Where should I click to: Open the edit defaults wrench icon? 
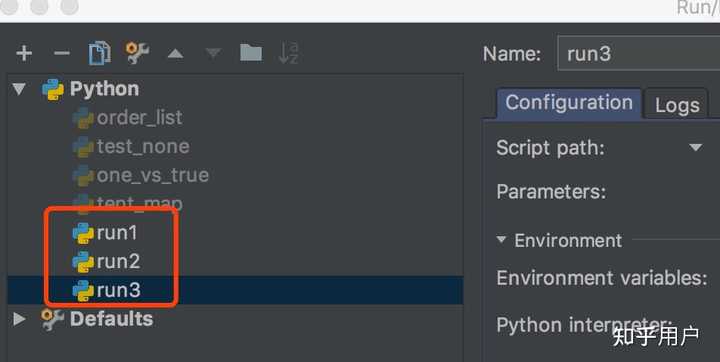coord(137,53)
